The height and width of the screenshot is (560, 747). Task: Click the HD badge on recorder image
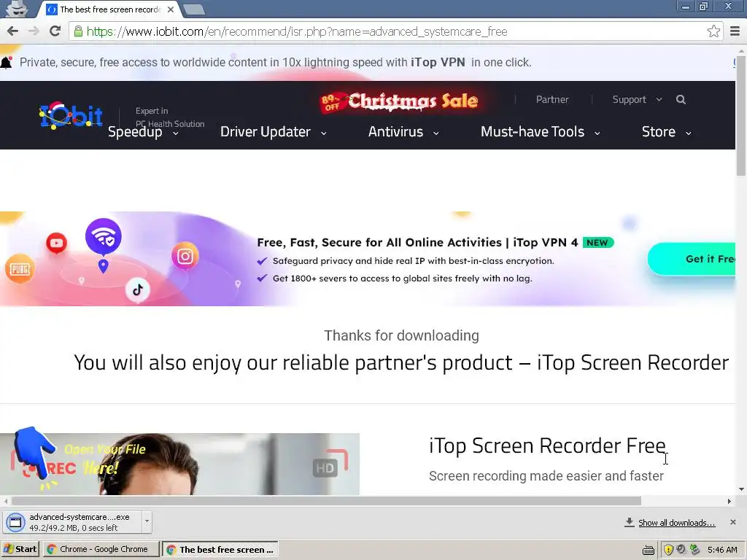click(325, 468)
